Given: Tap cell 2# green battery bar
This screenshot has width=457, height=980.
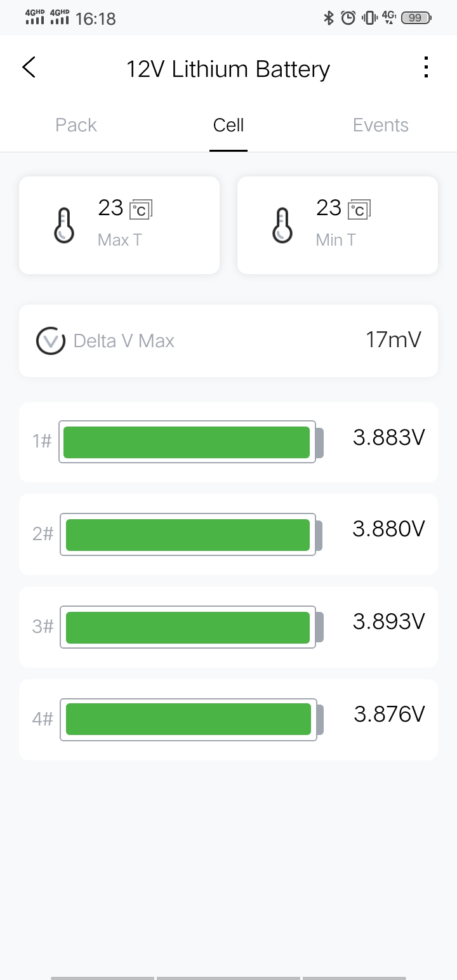Looking at the screenshot, I should pyautogui.click(x=188, y=534).
